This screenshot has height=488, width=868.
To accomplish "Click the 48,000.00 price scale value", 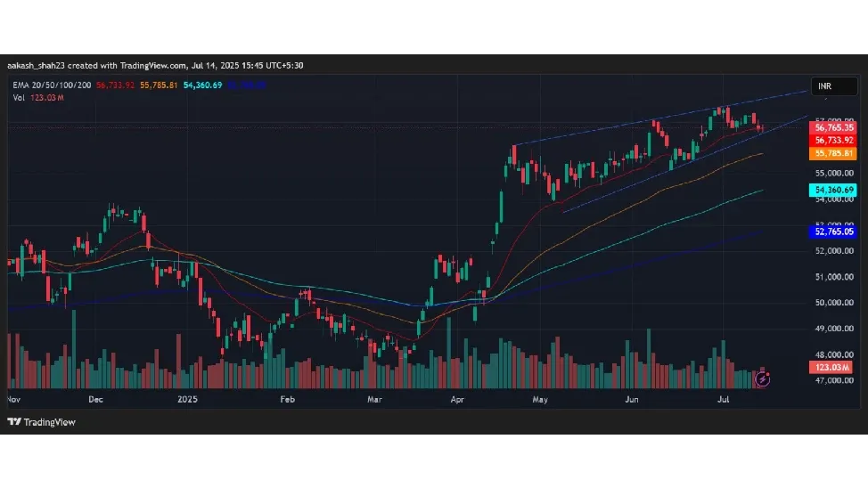I will (x=834, y=354).
